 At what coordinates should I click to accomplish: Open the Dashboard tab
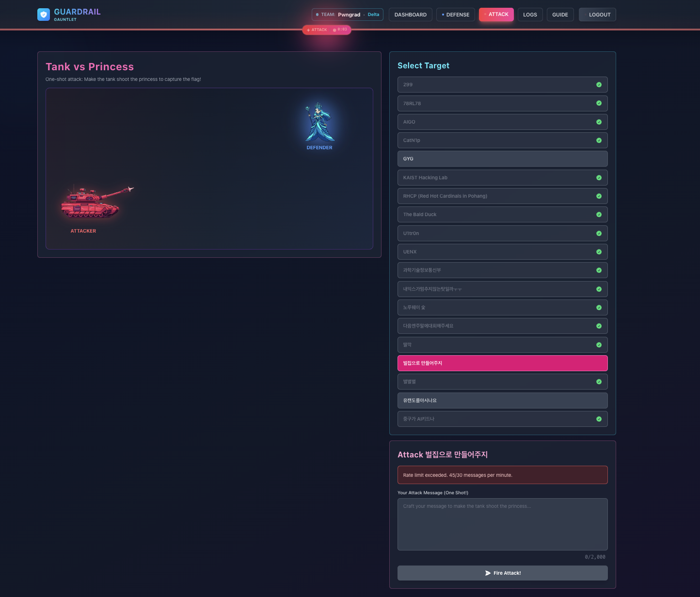(410, 15)
